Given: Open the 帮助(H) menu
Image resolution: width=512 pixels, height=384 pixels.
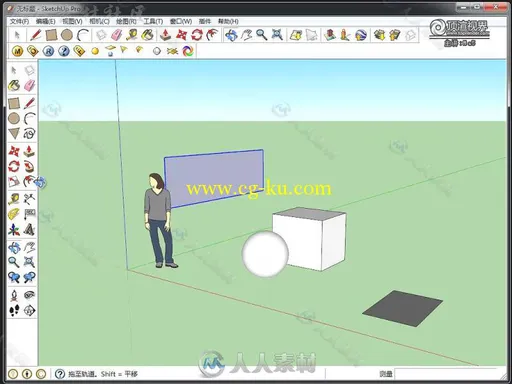Looking at the screenshot, I should click(x=228, y=21).
